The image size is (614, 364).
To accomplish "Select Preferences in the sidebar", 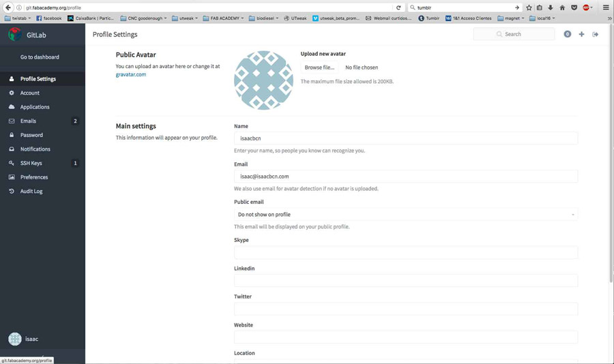I will pos(34,177).
